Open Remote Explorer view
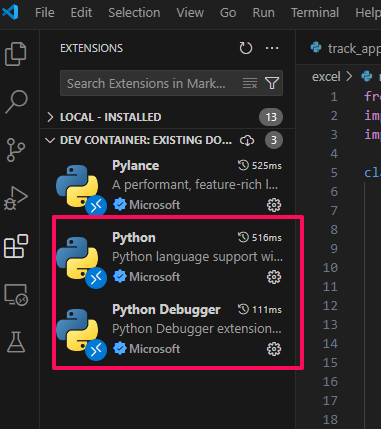This screenshot has height=429, width=381. coord(16,295)
